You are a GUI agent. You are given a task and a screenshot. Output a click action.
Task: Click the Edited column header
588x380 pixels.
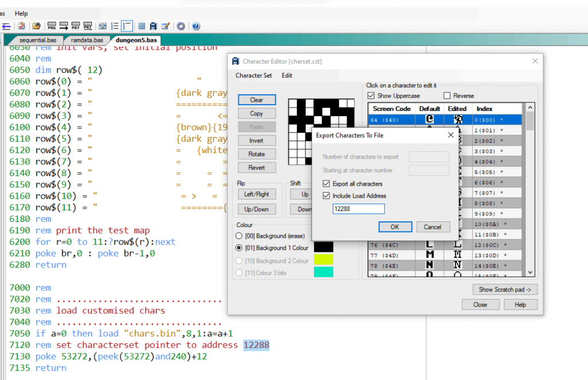point(458,109)
